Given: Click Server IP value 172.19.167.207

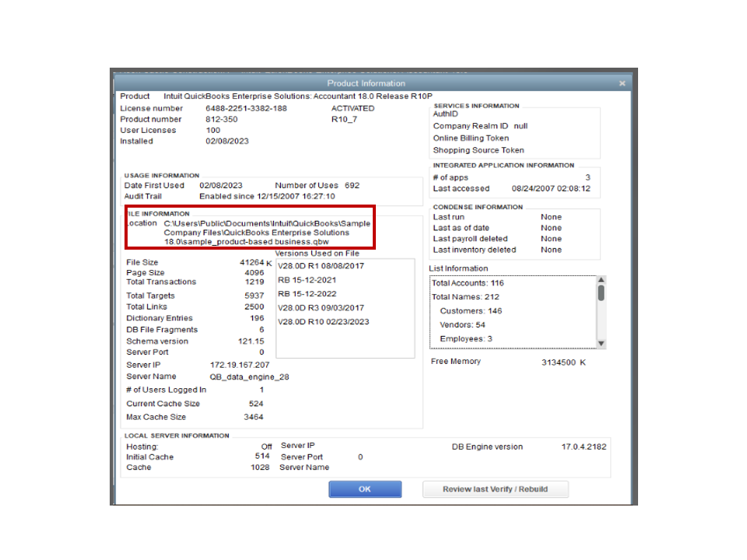Looking at the screenshot, I should point(240,366).
